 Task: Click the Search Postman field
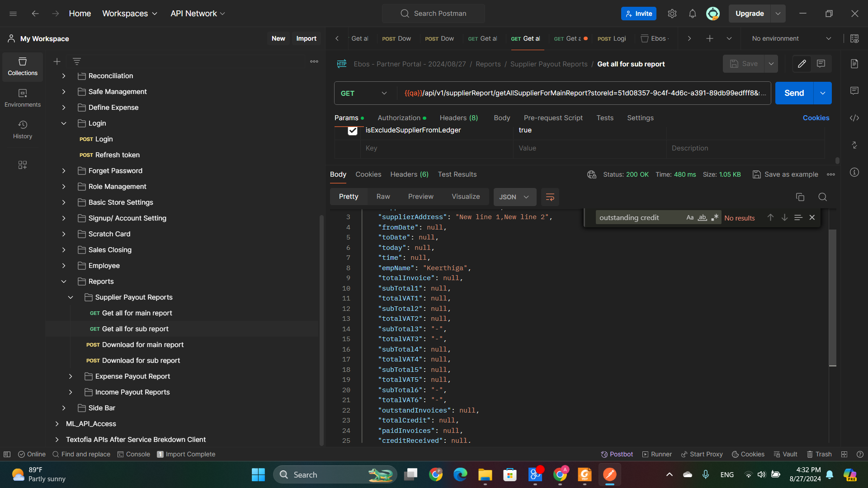point(434,14)
